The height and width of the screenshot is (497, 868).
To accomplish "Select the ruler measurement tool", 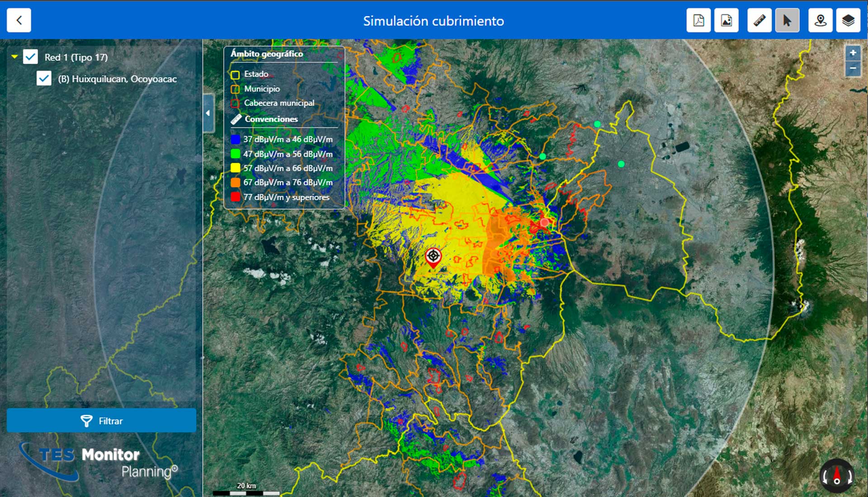I will pyautogui.click(x=759, y=20).
